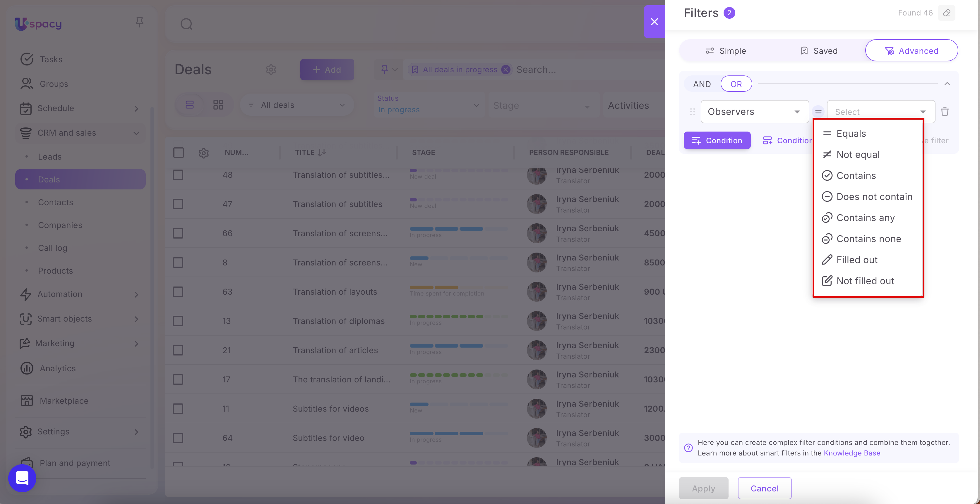The height and width of the screenshot is (504, 980).
Task: Click the pin icon in the sidebar header
Action: pos(139,22)
